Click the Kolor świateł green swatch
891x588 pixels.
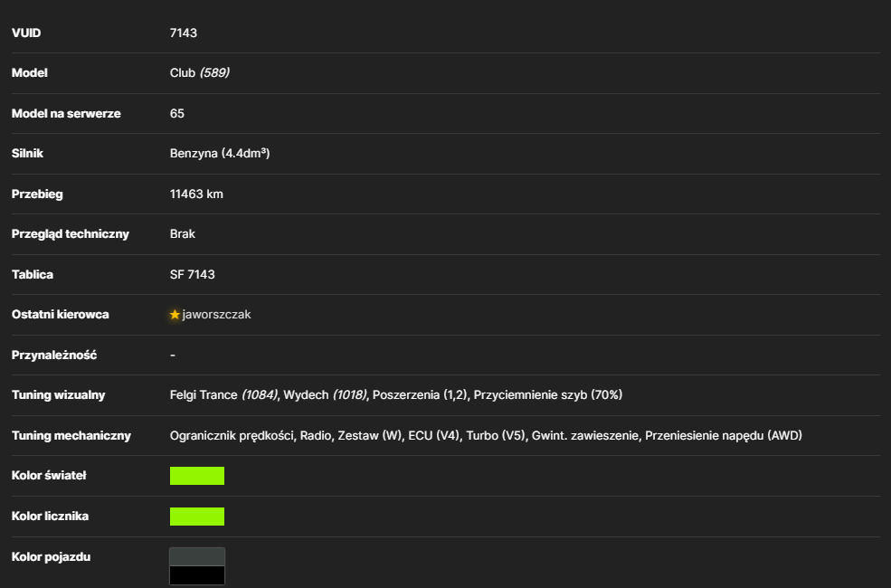tap(197, 476)
